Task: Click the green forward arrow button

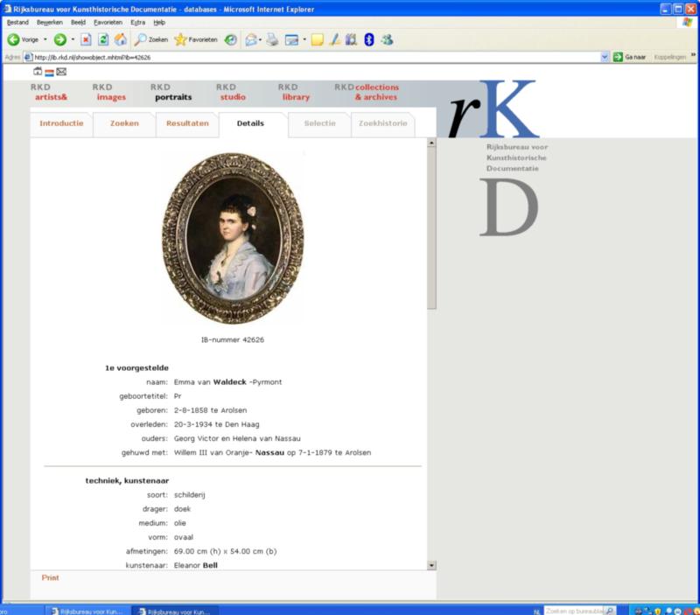Action: (x=59, y=39)
